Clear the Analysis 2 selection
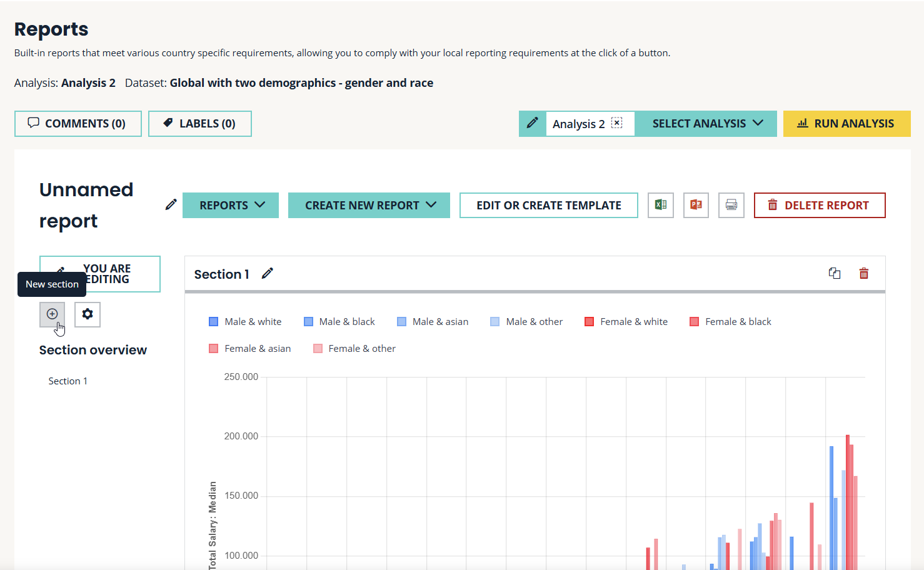The image size is (924, 570). point(617,123)
